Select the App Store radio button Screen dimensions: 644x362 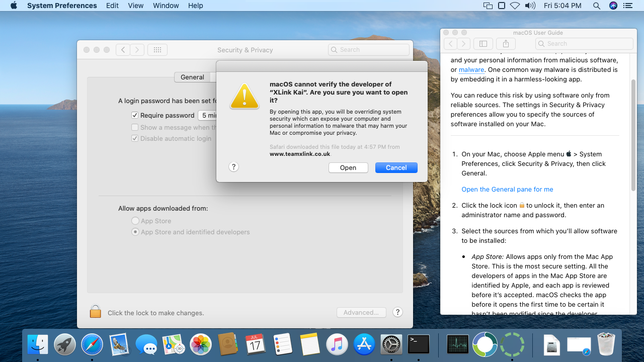click(x=135, y=221)
